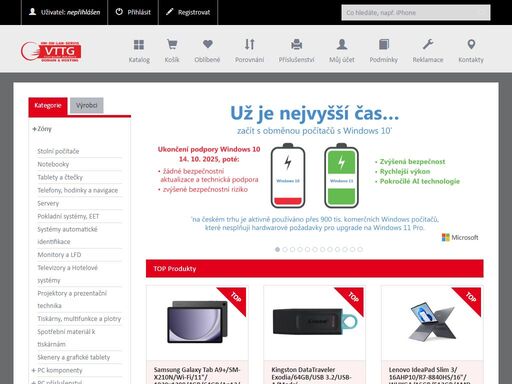This screenshot has width=512, height=384.
Task: Open Monitory a LFD category
Action: tap(59, 255)
